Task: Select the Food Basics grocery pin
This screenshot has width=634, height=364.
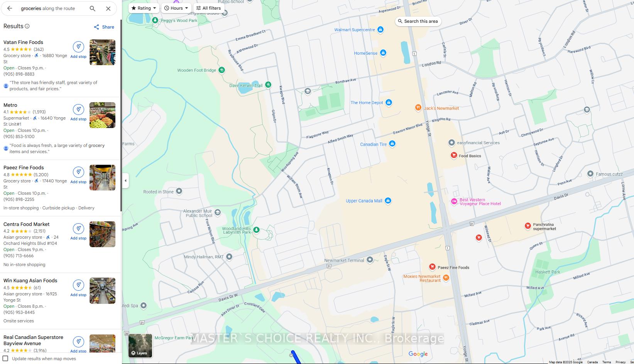Action: tap(454, 155)
